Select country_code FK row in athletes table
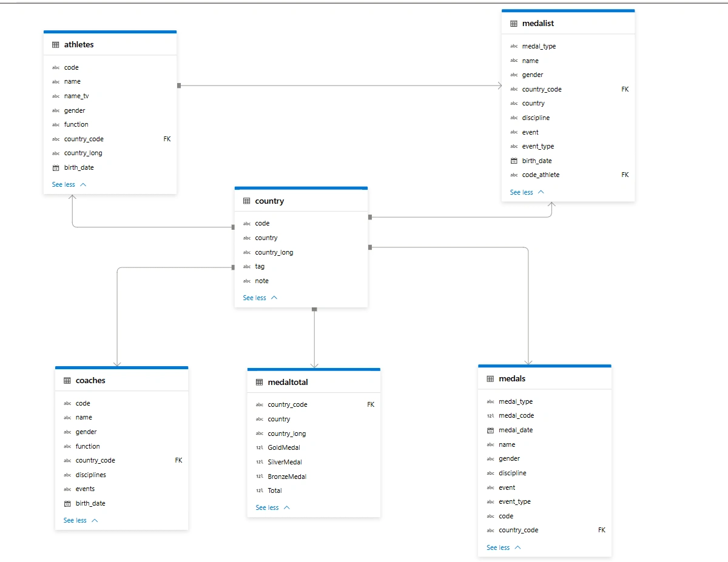This screenshot has height=562, width=728. point(110,139)
